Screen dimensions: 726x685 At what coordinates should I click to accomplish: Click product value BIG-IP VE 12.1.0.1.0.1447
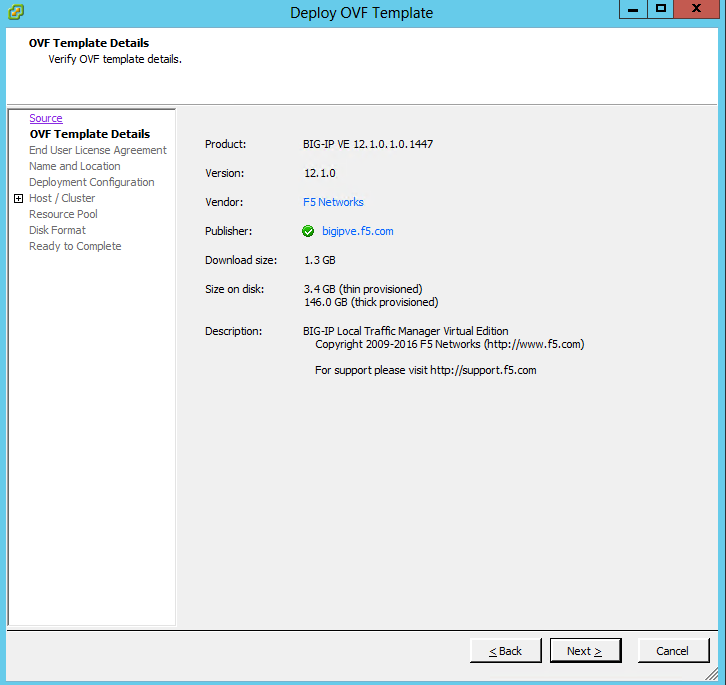tap(368, 144)
